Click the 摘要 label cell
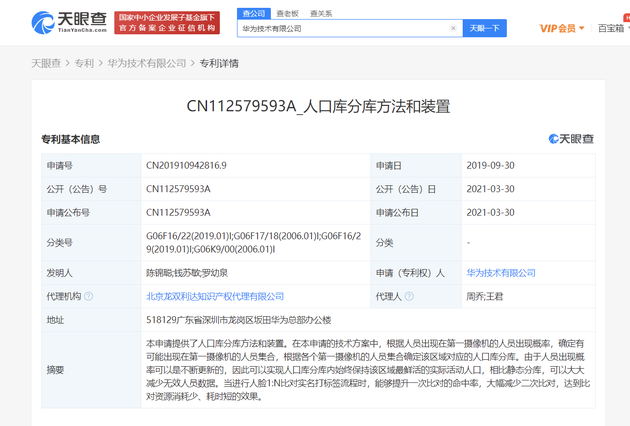Viewport: 630px width, 426px height. (91, 370)
